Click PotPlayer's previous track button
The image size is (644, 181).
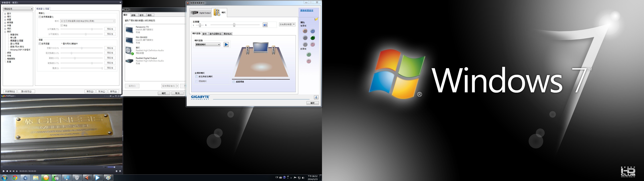click(x=10, y=171)
